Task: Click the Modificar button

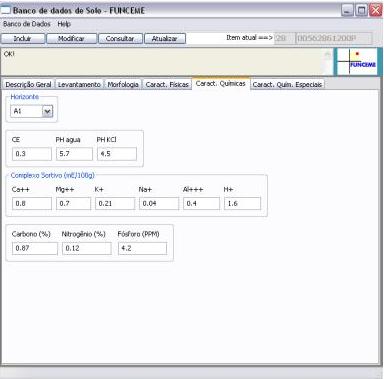Action: click(x=71, y=39)
